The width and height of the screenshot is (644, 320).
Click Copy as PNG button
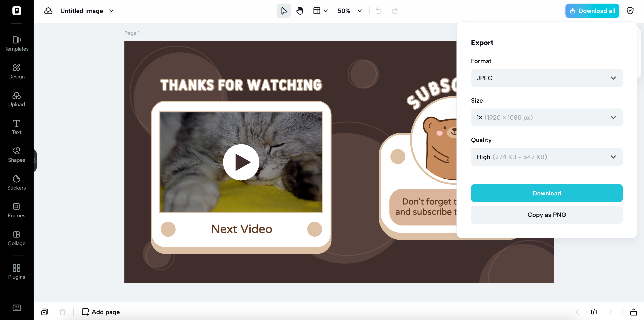(x=546, y=215)
